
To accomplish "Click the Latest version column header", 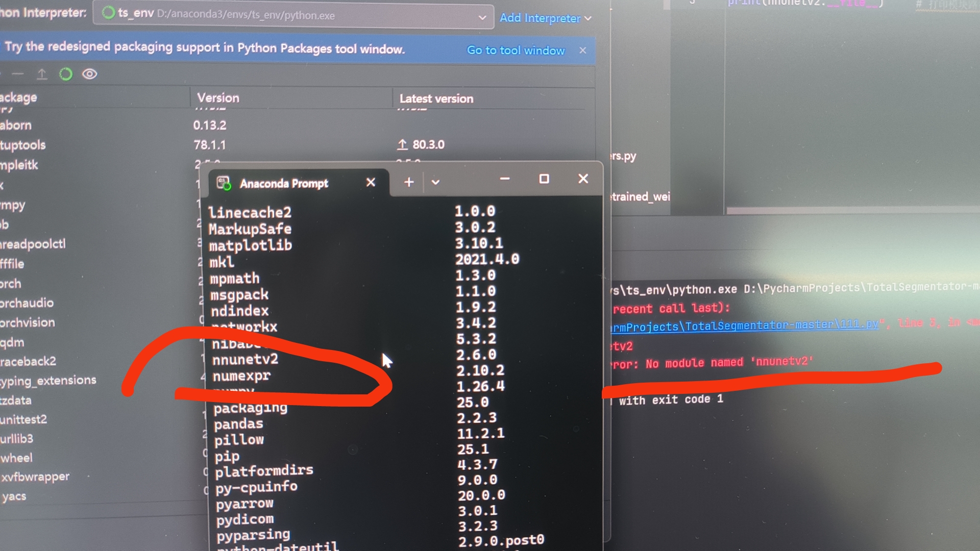I will [436, 99].
